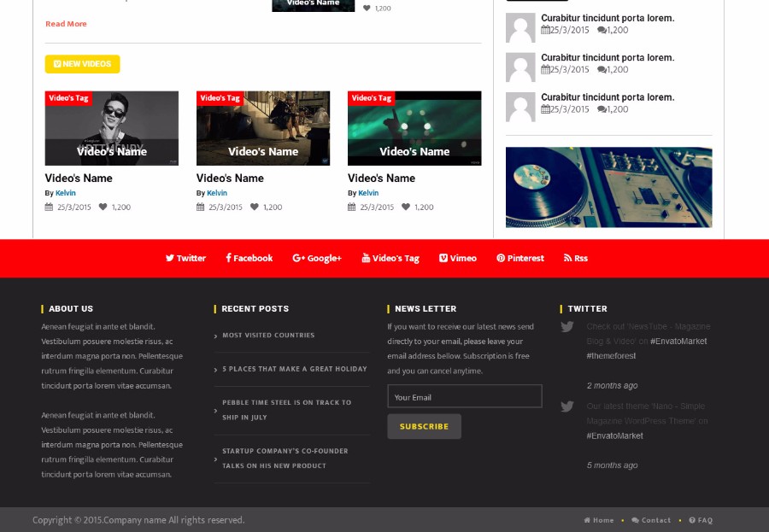The image size is (769, 532).
Task: Click the heart icon under third Video's Name card
Action: [406, 207]
